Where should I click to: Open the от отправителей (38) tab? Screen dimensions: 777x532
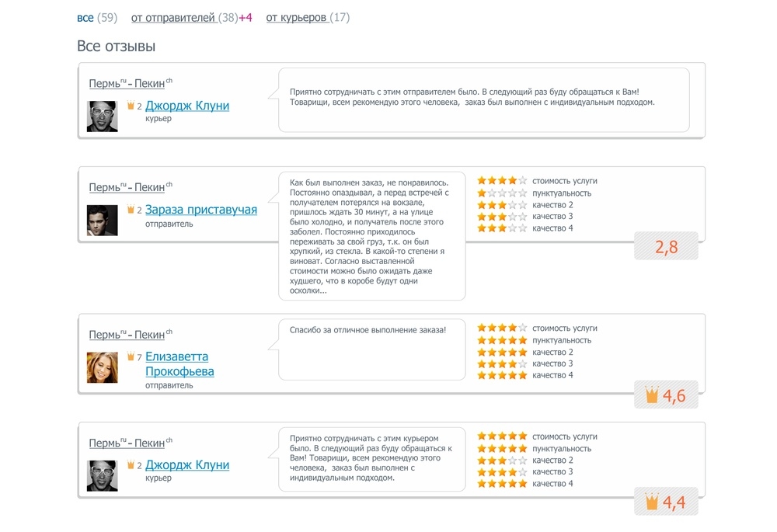click(x=184, y=18)
